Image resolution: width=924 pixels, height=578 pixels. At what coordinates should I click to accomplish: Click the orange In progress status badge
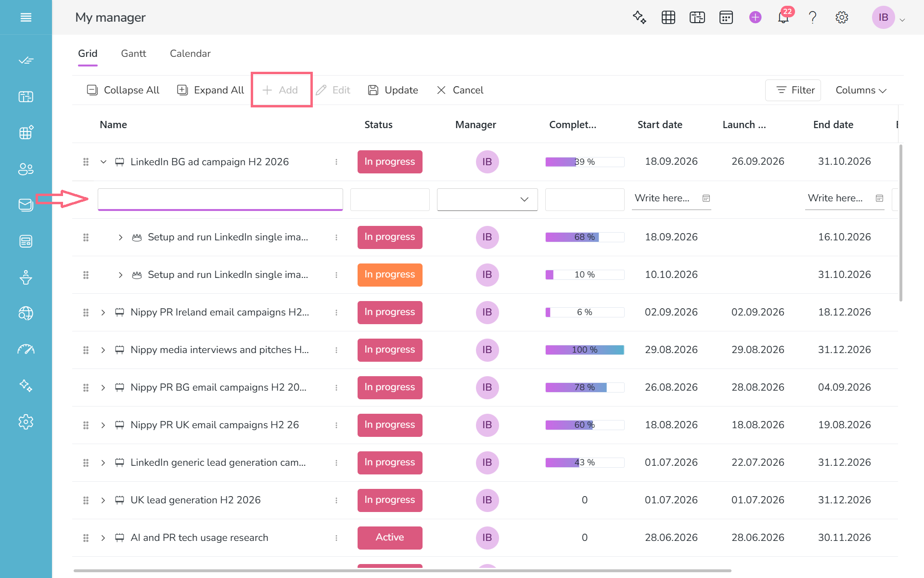pyautogui.click(x=390, y=275)
